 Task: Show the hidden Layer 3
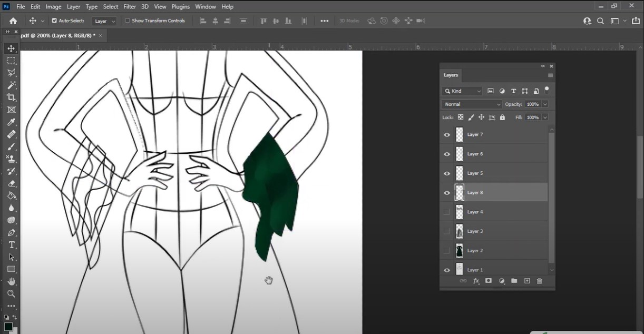click(x=447, y=231)
